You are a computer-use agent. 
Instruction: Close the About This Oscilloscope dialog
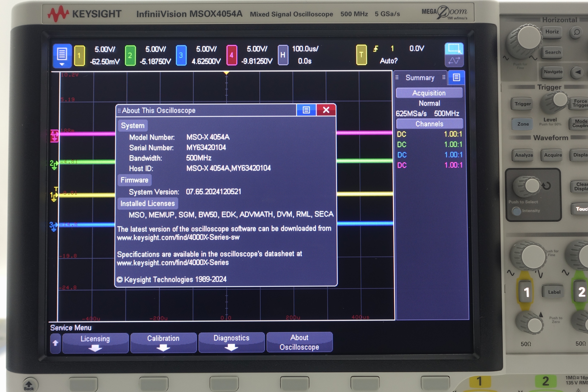coord(326,110)
